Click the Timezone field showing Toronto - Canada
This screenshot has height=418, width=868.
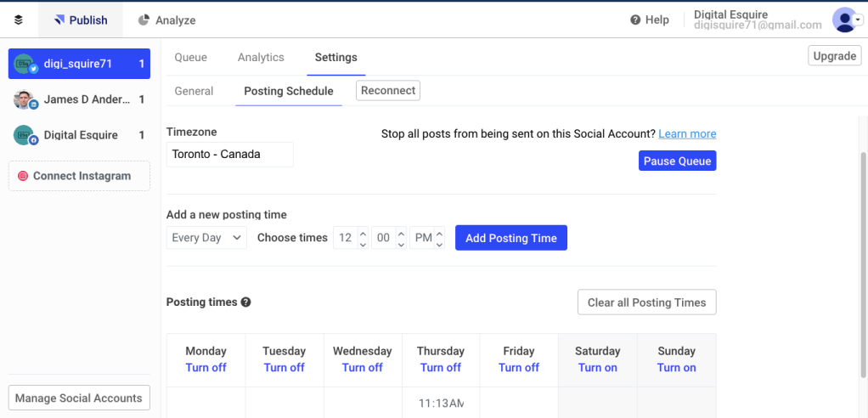[229, 155]
